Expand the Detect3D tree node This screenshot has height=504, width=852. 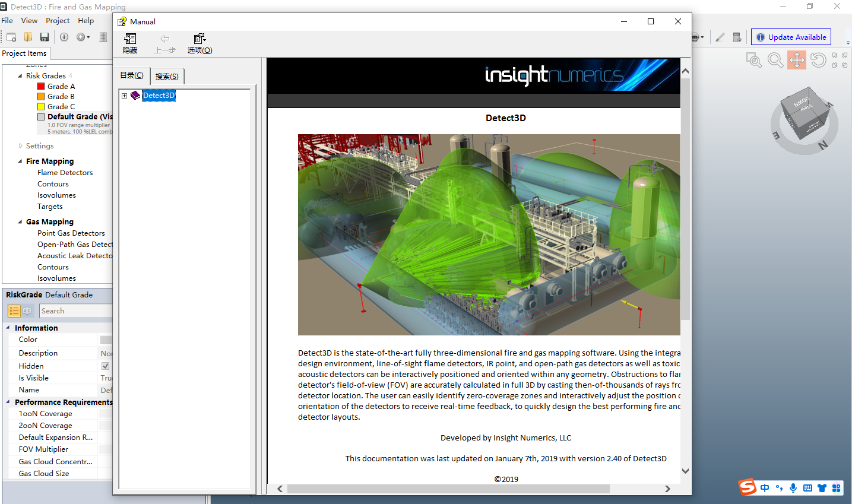pos(125,96)
